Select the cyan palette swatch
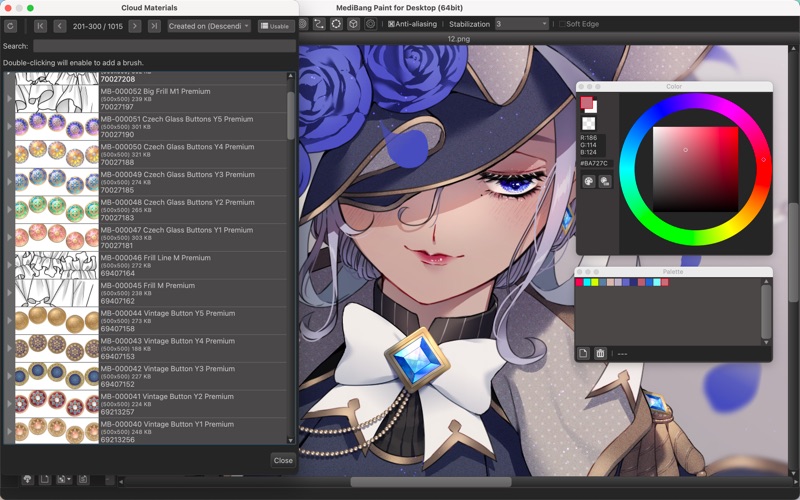This screenshot has width=800, height=500. (x=587, y=282)
